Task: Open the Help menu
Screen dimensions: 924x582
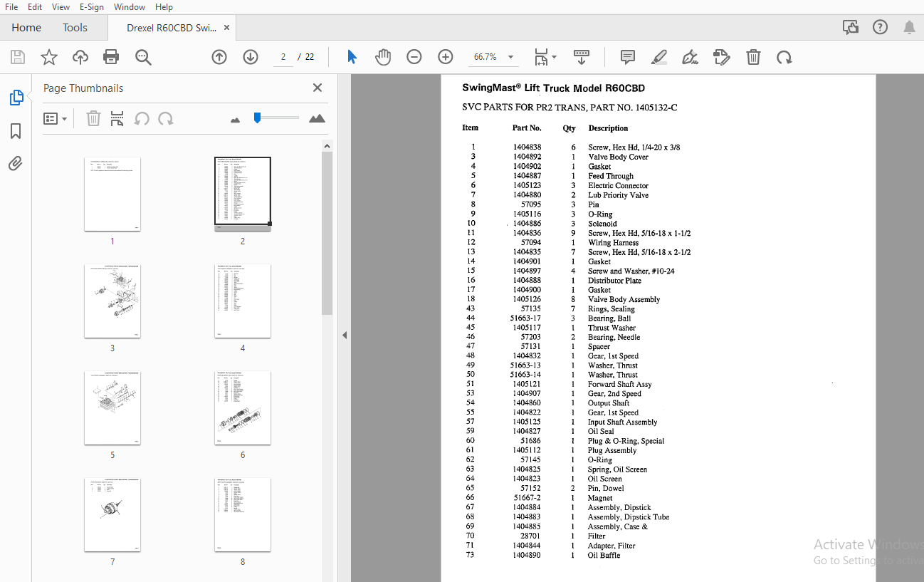Action: coord(164,7)
